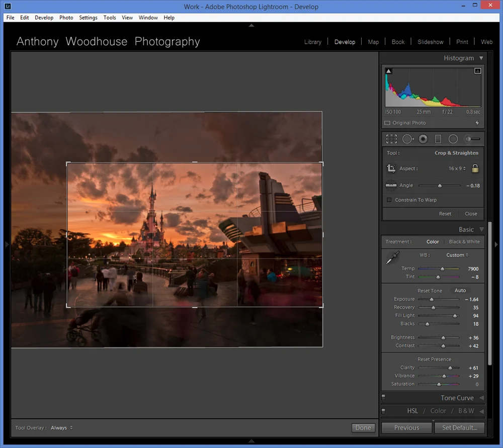This screenshot has width=503, height=448.
Task: Open the Tool Overlay Always dropdown
Action: 61,428
